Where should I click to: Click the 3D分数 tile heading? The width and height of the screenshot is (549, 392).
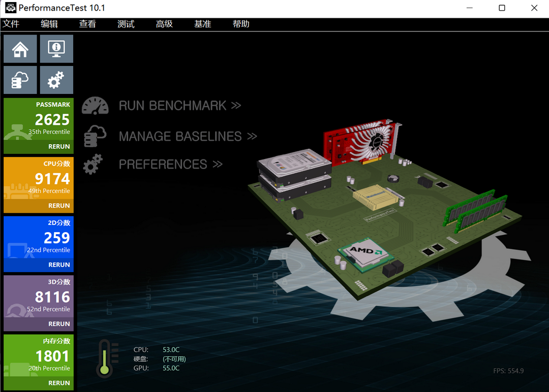(x=59, y=282)
